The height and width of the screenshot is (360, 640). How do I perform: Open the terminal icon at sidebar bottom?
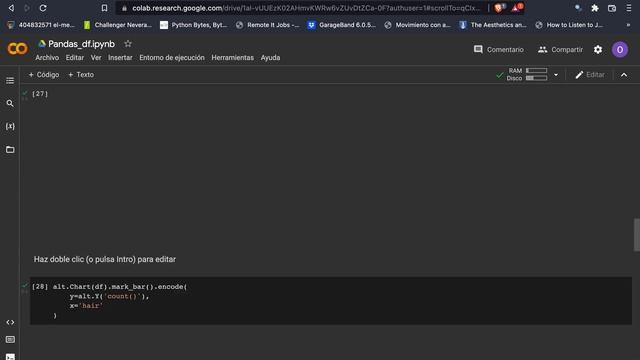[10, 357]
